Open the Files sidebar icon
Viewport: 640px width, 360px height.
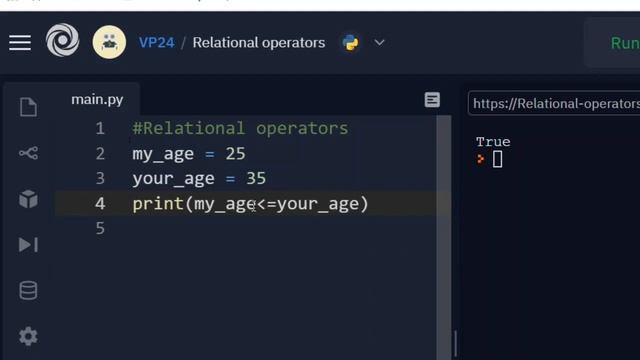point(28,107)
